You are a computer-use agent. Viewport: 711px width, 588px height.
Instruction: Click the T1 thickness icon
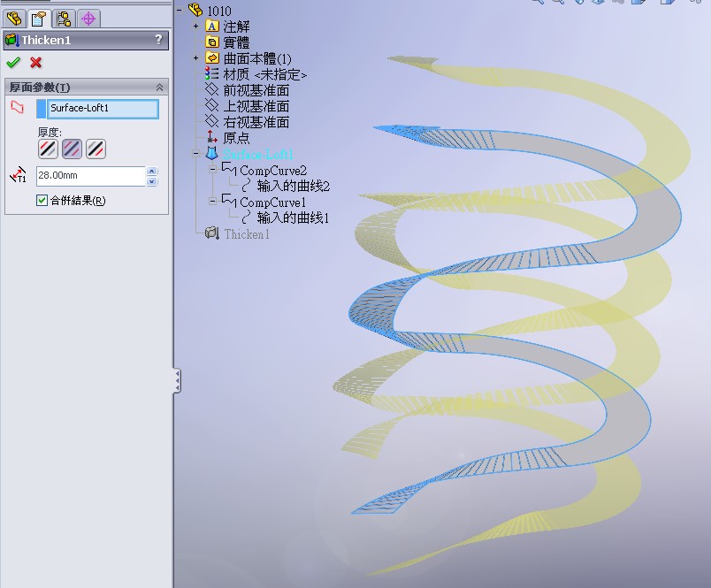point(18,175)
